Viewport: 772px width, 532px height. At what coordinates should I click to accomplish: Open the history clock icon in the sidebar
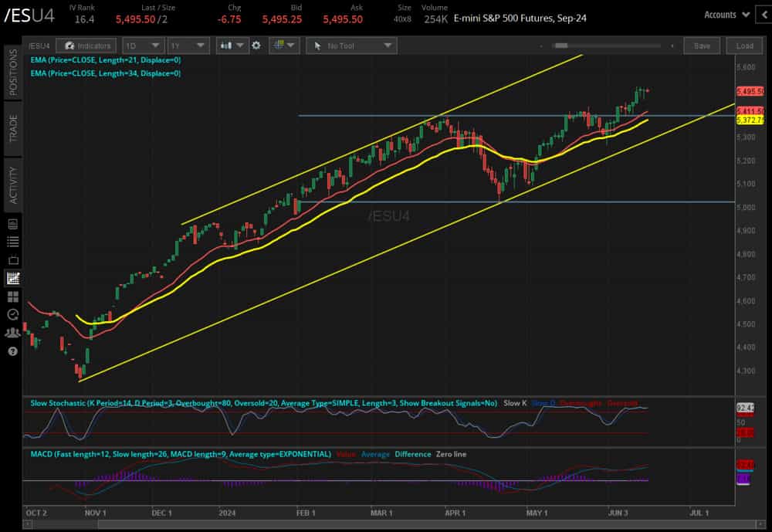pos(11,314)
